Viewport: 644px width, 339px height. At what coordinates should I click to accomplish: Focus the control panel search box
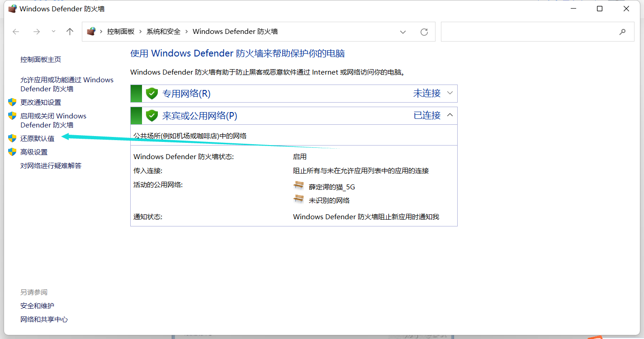[x=538, y=32]
